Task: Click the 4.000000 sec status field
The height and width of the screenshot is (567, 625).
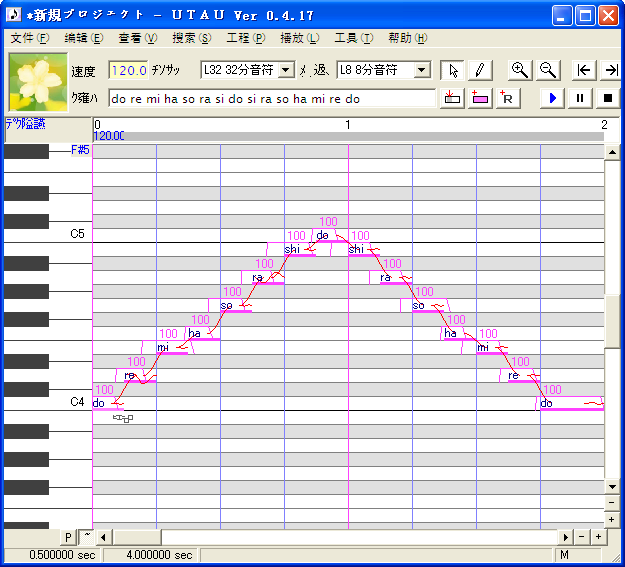Action: click(151, 555)
